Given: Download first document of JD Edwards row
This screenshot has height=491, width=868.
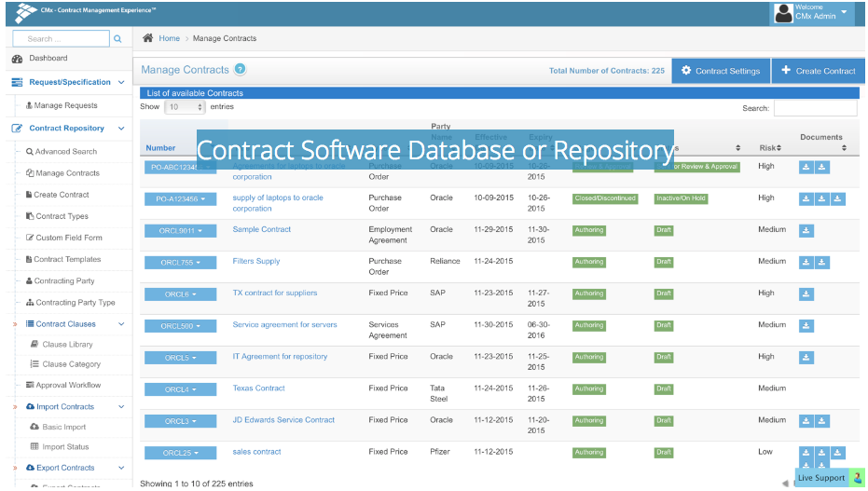Looking at the screenshot, I should [806, 421].
